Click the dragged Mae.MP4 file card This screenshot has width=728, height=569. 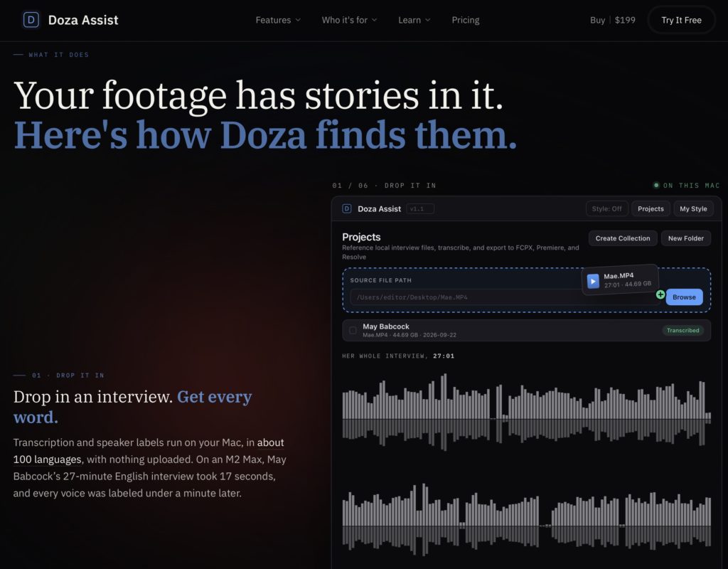620,280
